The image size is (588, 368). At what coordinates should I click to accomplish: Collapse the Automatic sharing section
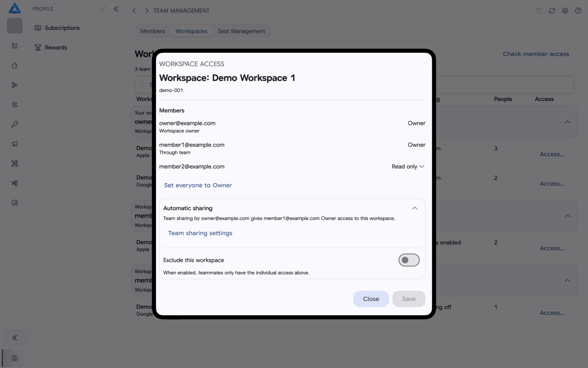pos(415,208)
